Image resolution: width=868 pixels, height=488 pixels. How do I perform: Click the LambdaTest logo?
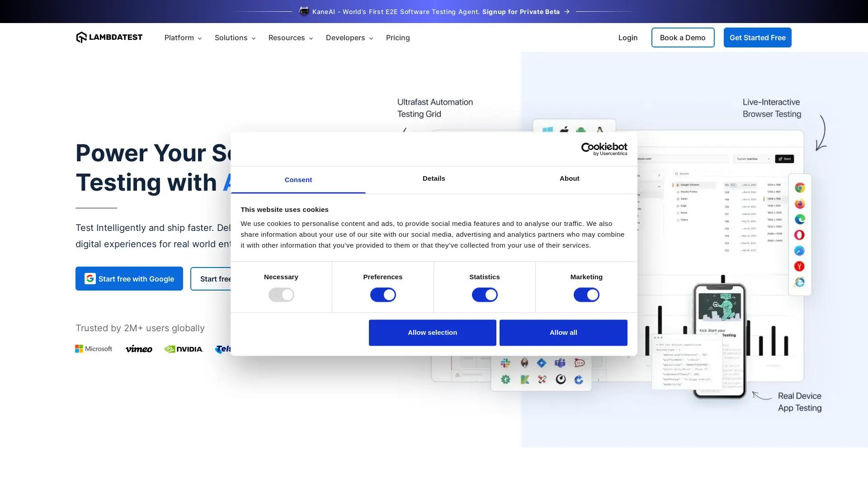[108, 38]
